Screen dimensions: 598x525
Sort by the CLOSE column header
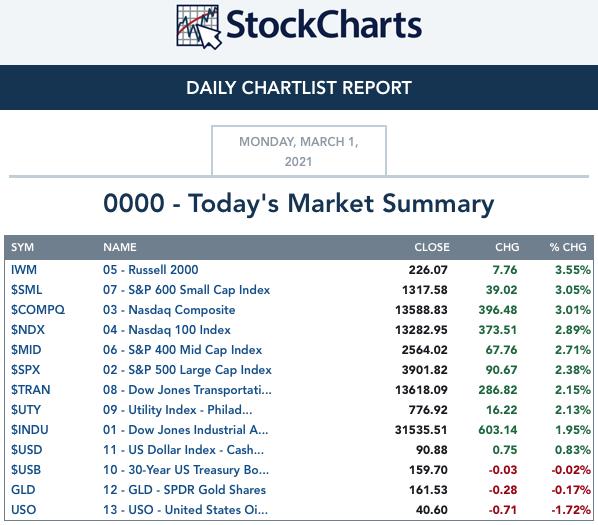432,247
